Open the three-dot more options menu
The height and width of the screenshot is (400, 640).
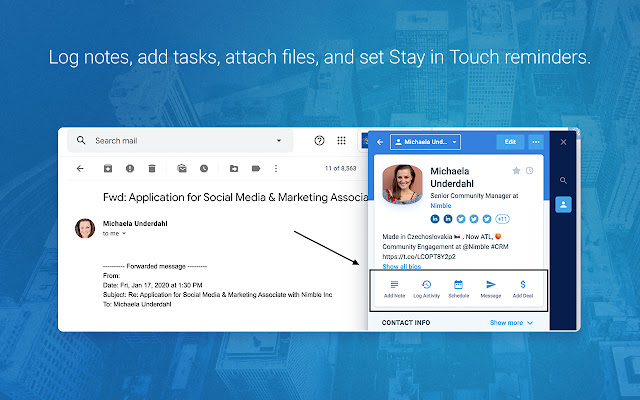[x=276, y=168]
